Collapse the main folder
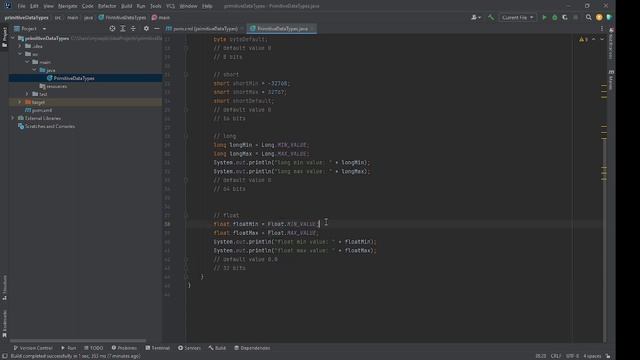Image resolution: width=640 pixels, height=360 pixels. [27, 62]
